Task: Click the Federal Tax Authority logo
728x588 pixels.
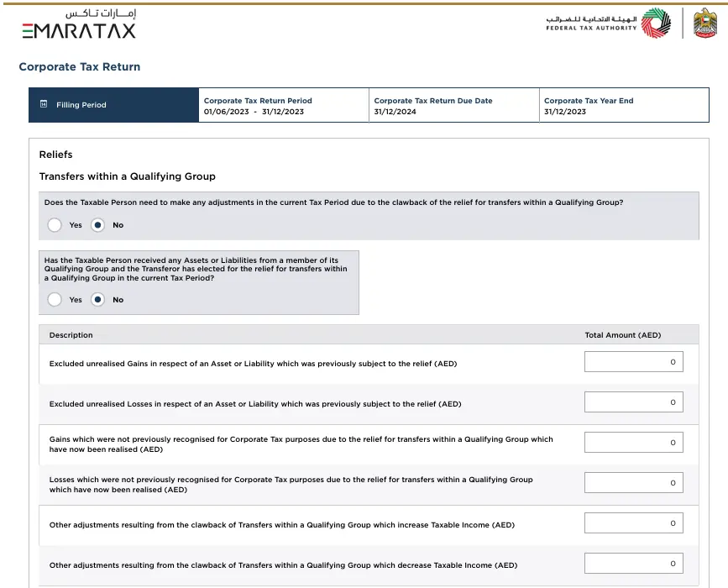Action: pyautogui.click(x=608, y=24)
